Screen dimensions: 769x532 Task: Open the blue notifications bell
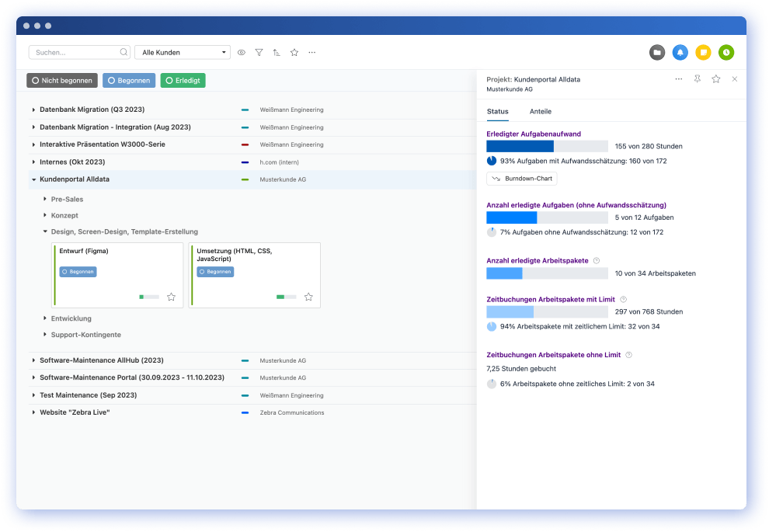[680, 53]
